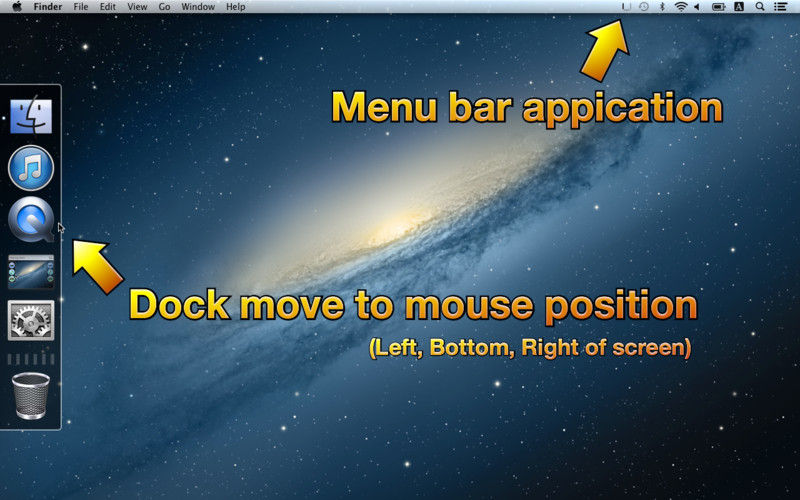Open Spotlight search magnifier
800x500 pixels.
click(x=760, y=7)
